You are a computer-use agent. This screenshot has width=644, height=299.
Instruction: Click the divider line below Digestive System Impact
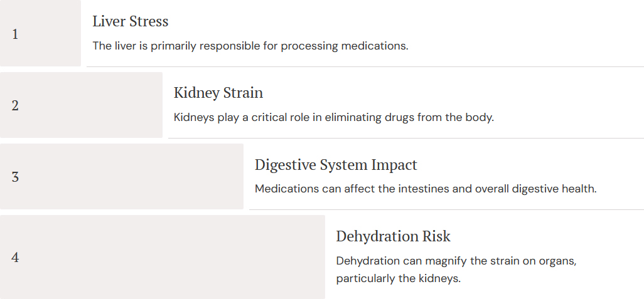446,209
